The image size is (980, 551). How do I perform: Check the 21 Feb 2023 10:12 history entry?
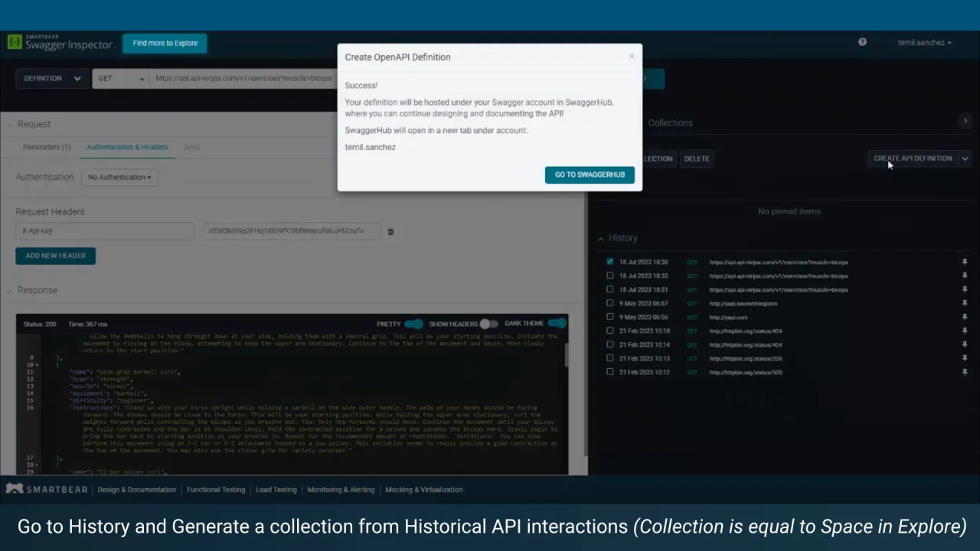[610, 372]
